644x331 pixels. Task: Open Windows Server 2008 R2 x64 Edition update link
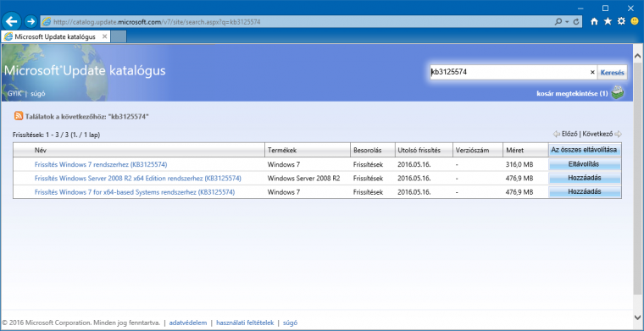pyautogui.click(x=137, y=178)
